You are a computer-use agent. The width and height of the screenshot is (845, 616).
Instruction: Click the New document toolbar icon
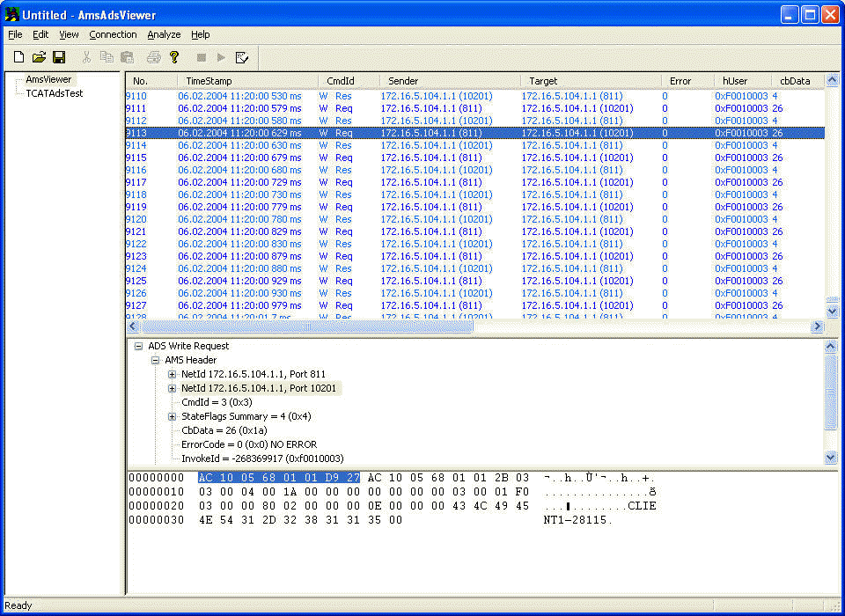[18, 57]
